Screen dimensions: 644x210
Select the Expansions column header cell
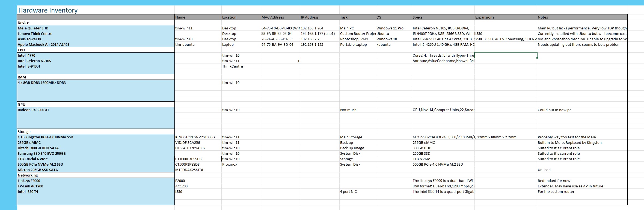point(485,17)
